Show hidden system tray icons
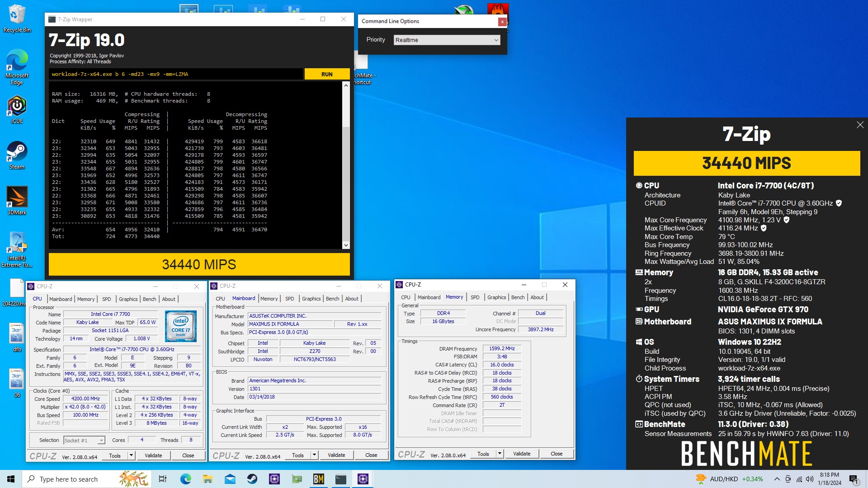This screenshot has width=868, height=488. (777, 479)
